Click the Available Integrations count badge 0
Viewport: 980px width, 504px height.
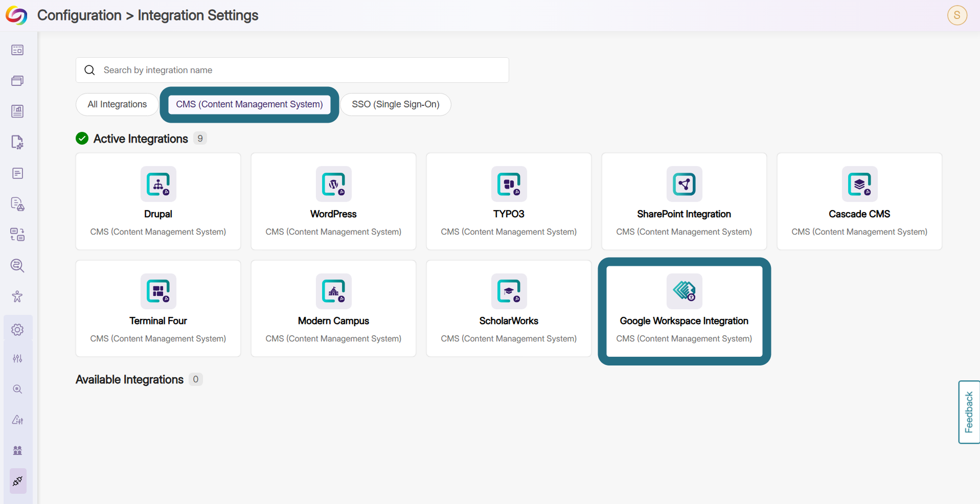[x=195, y=379]
